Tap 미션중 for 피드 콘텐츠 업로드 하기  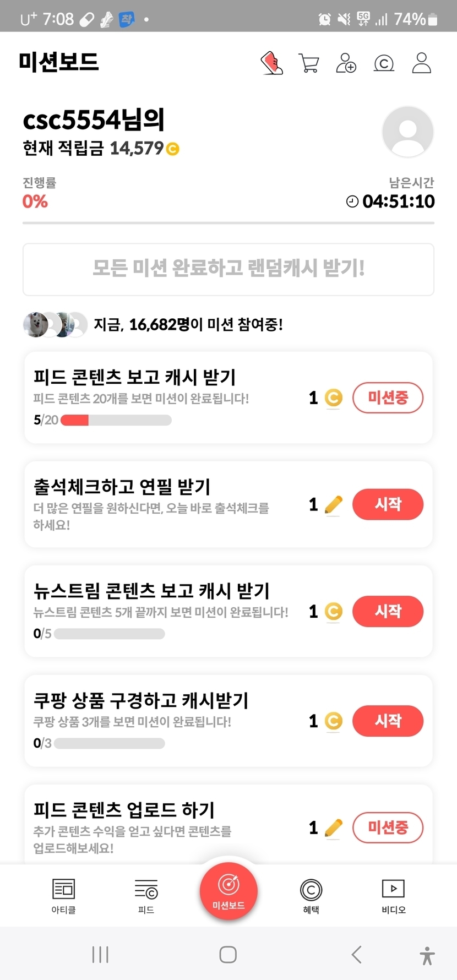(388, 827)
